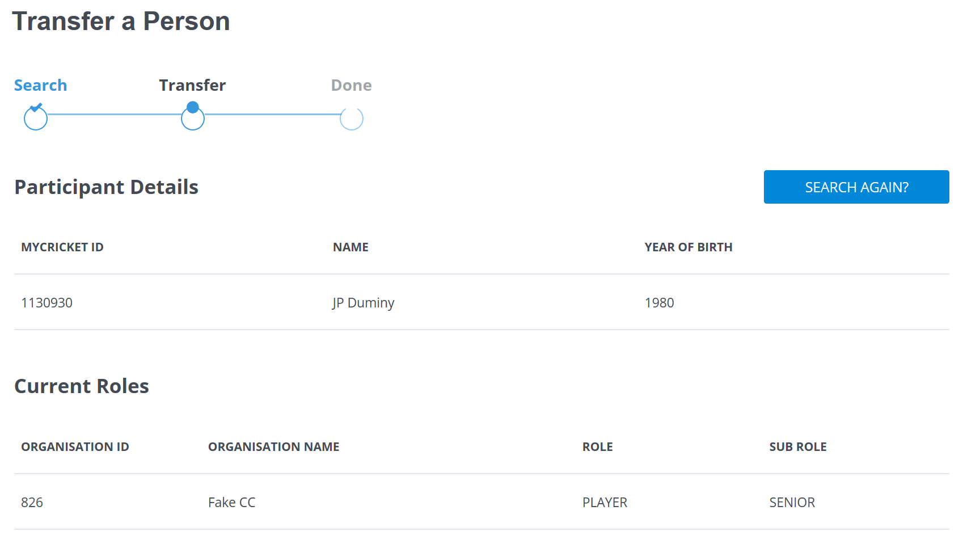Click the Transfer step circle marker
980x540 pixels.
pos(193,118)
